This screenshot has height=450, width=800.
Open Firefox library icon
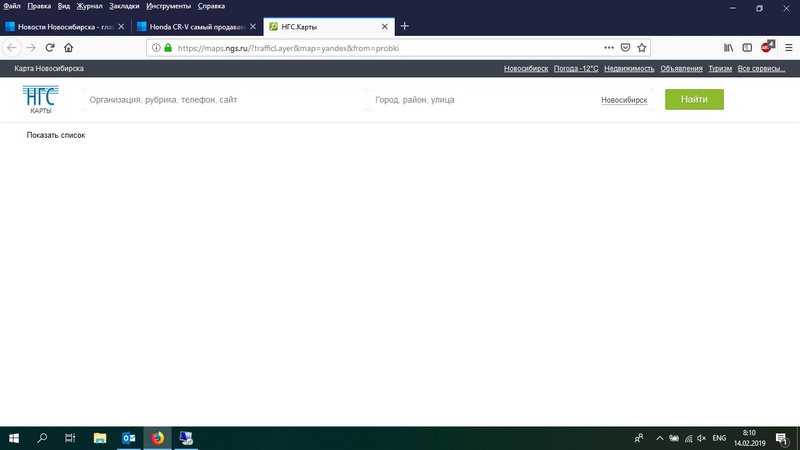(729, 47)
